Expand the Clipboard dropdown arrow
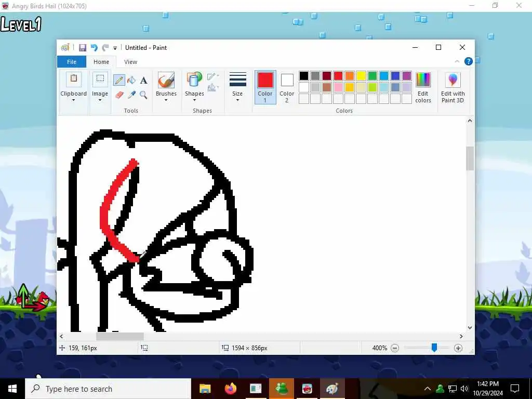The image size is (532, 399). 74,100
